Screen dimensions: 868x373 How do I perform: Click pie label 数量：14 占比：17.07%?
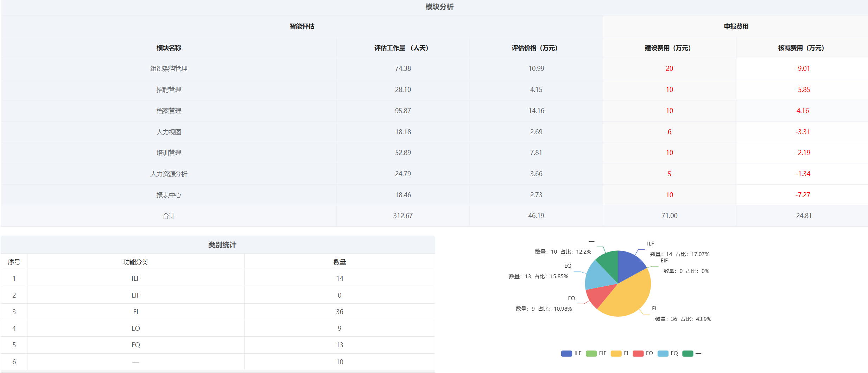click(x=680, y=254)
